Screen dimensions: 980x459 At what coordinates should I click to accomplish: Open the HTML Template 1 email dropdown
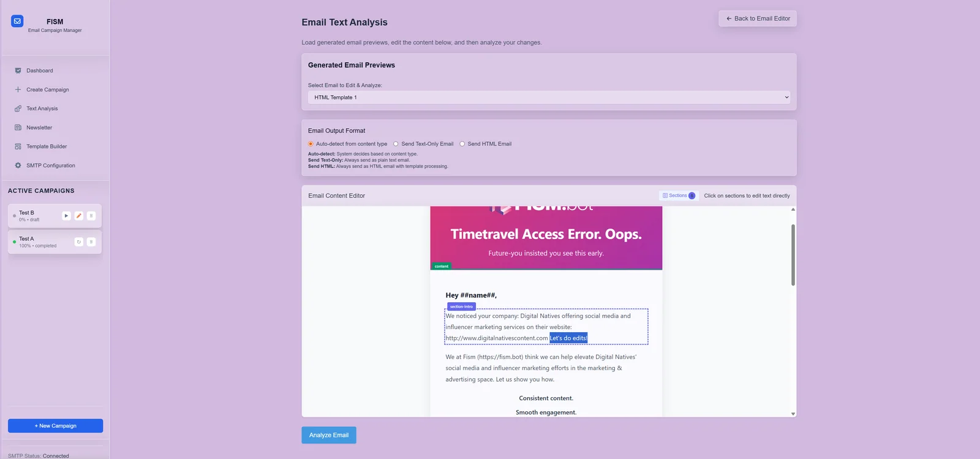(549, 97)
